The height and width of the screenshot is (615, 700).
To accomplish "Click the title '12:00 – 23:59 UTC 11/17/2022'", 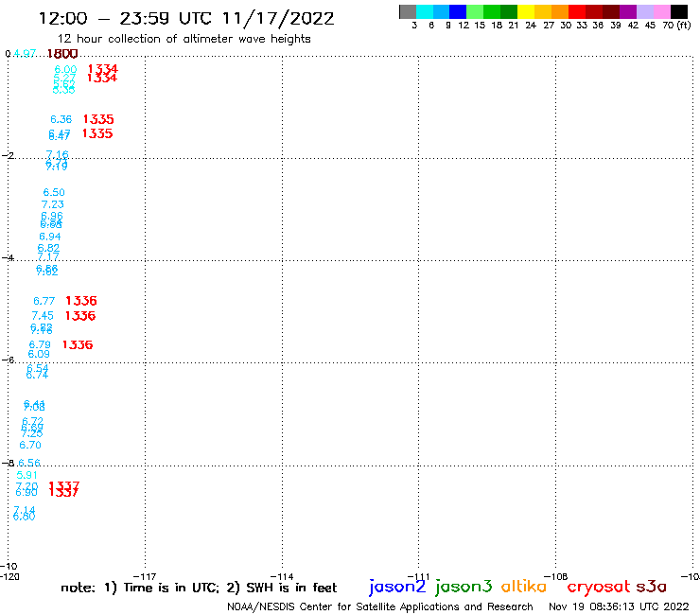I will [186, 18].
